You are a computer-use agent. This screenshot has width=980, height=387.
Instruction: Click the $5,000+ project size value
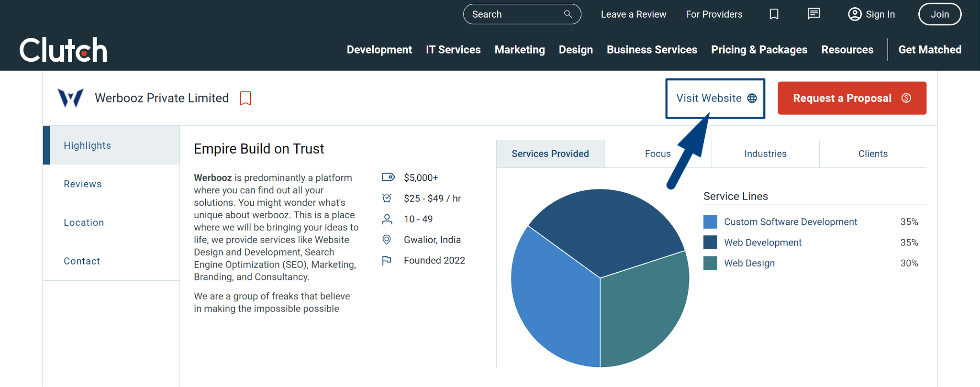[421, 177]
